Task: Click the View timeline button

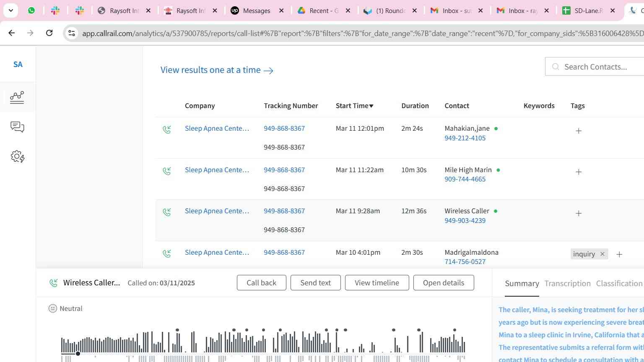Action: click(x=377, y=282)
